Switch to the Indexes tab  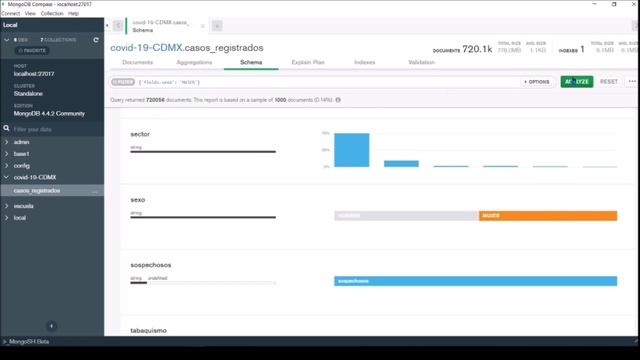click(364, 62)
